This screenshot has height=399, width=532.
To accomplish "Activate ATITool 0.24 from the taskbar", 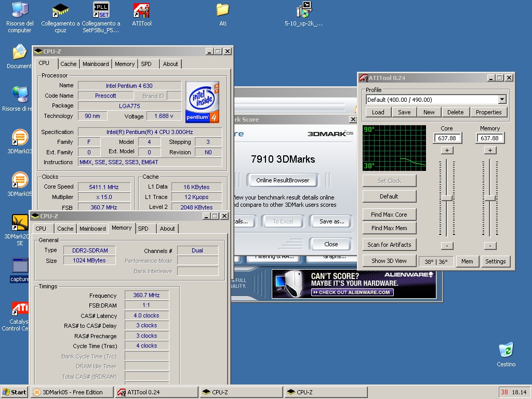I will [157, 392].
